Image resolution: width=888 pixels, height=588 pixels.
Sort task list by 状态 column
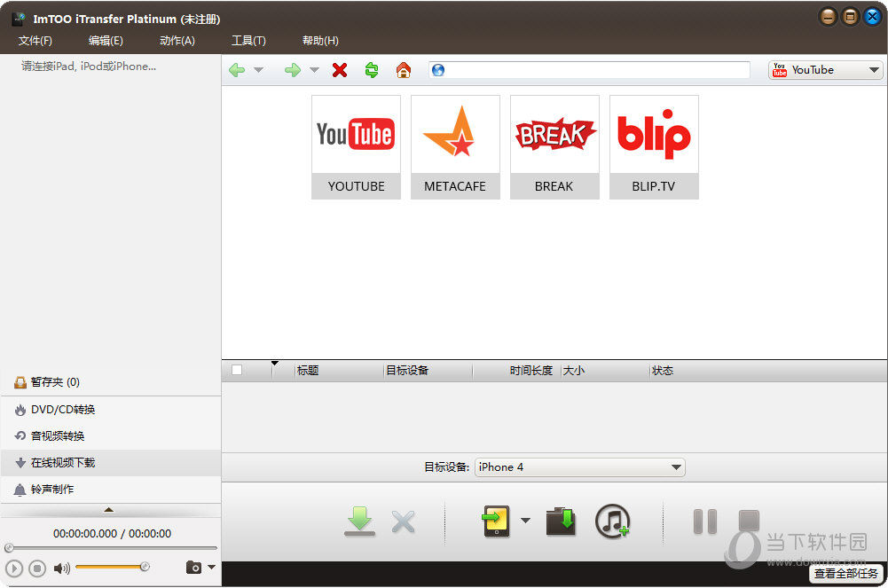coord(663,371)
